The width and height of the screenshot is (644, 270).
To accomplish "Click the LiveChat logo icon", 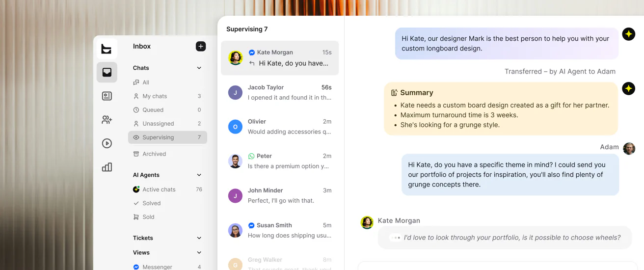I will coord(107,49).
